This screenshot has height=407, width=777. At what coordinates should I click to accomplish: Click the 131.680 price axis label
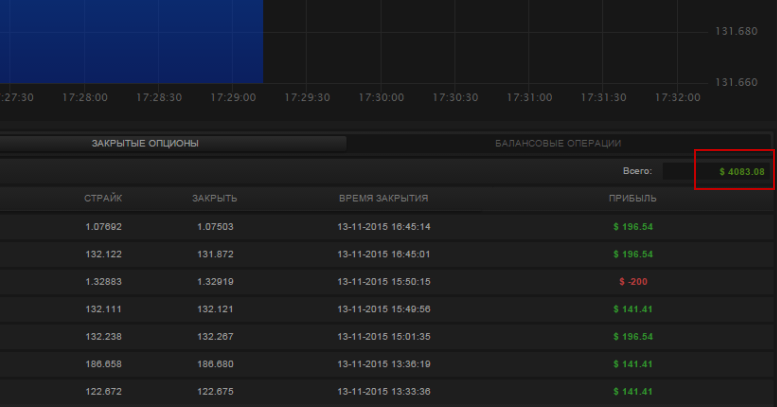pos(737,32)
